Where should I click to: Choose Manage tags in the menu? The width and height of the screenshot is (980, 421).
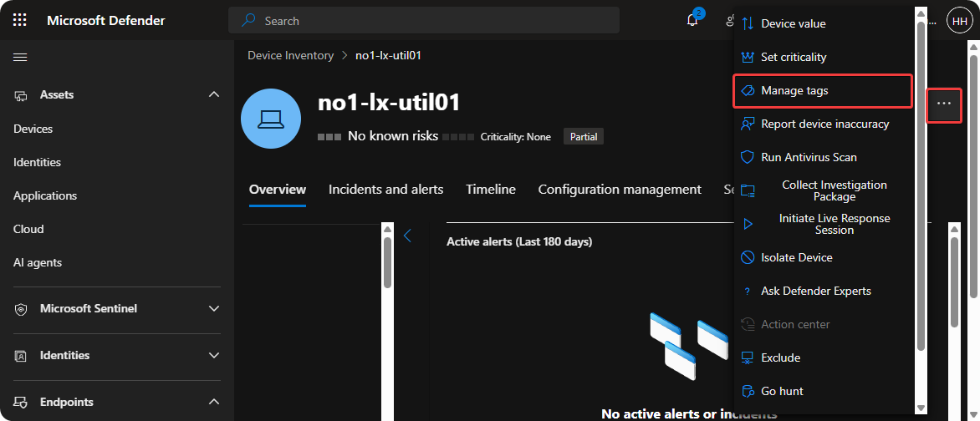coord(794,90)
